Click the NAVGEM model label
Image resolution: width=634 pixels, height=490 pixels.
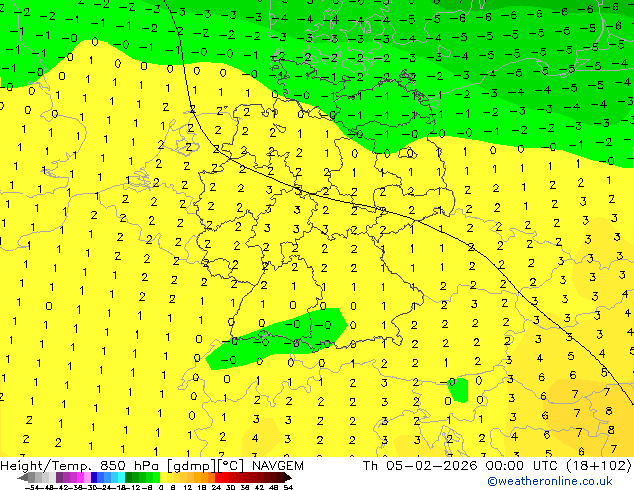pos(278,466)
